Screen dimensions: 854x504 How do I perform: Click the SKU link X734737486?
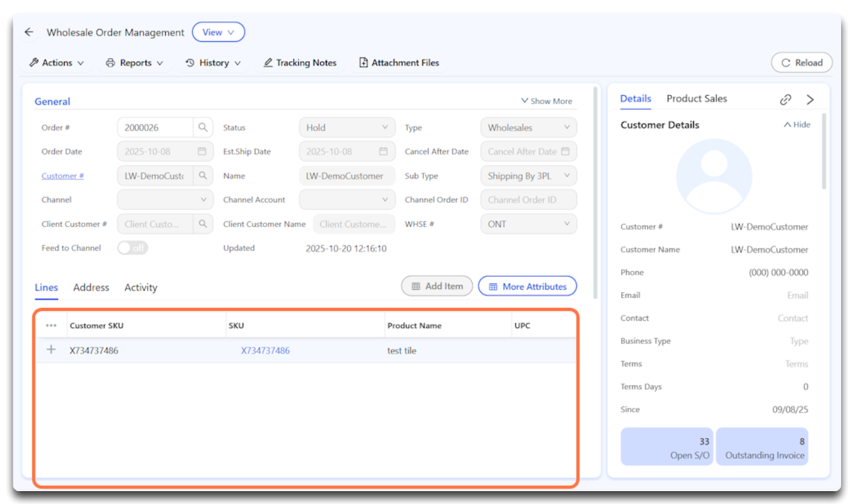coord(265,350)
